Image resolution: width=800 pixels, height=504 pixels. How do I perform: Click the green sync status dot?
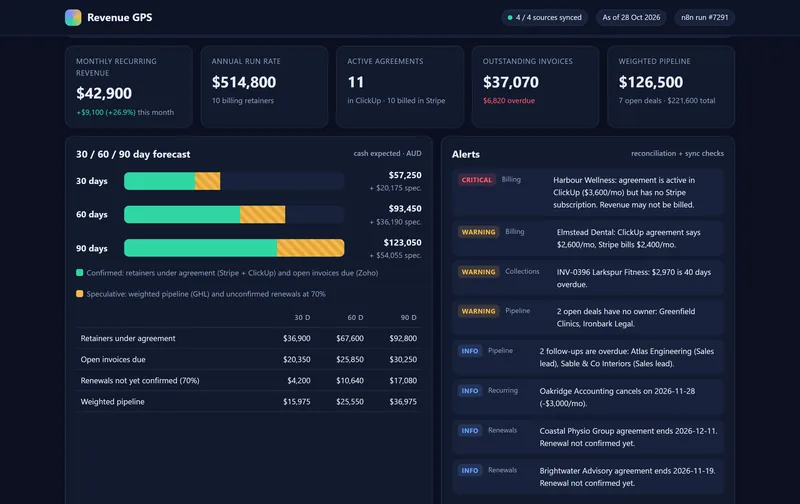(x=510, y=17)
